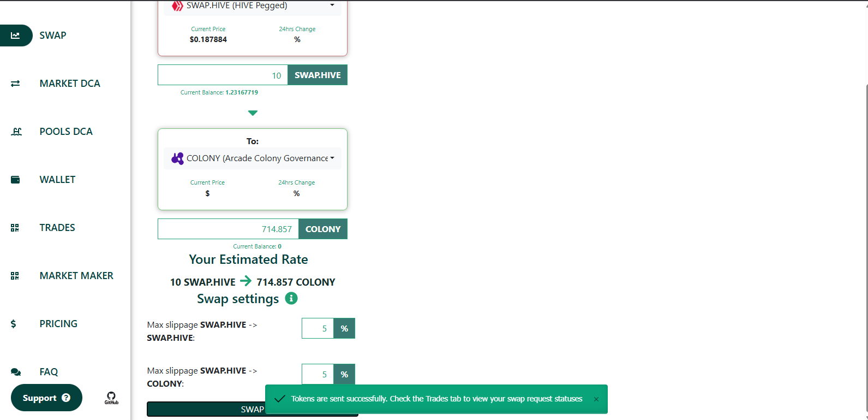
Task: Click the COLONY purple token logo
Action: point(177,158)
